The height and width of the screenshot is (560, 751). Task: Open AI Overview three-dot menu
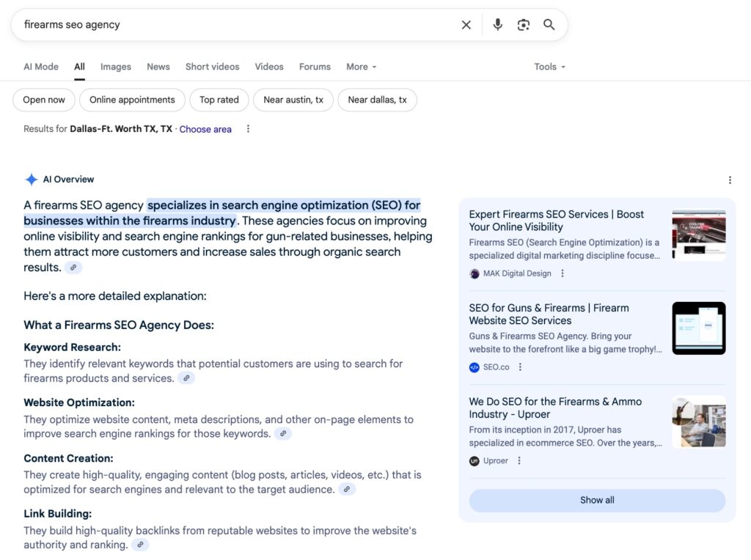click(x=730, y=180)
